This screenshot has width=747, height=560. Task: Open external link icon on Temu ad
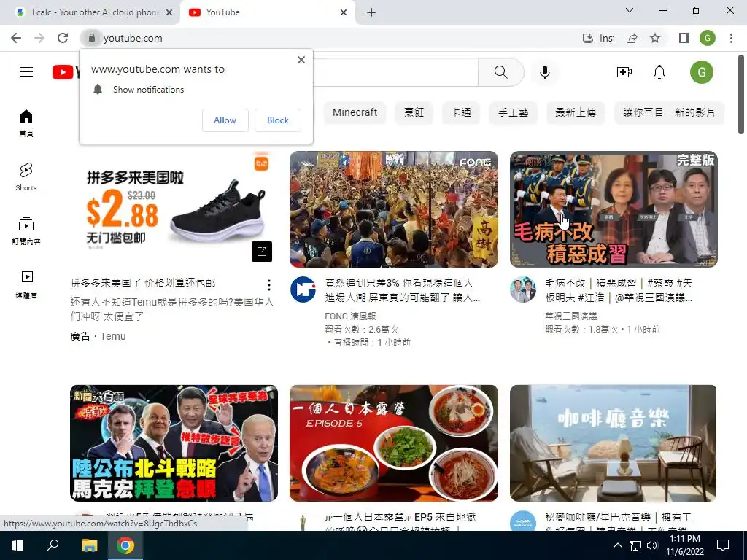262,252
